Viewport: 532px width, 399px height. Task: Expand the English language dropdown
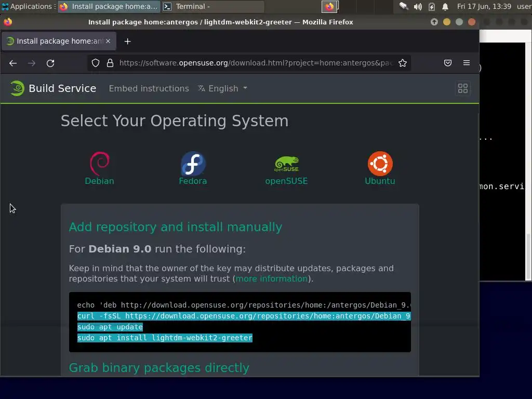pos(222,88)
